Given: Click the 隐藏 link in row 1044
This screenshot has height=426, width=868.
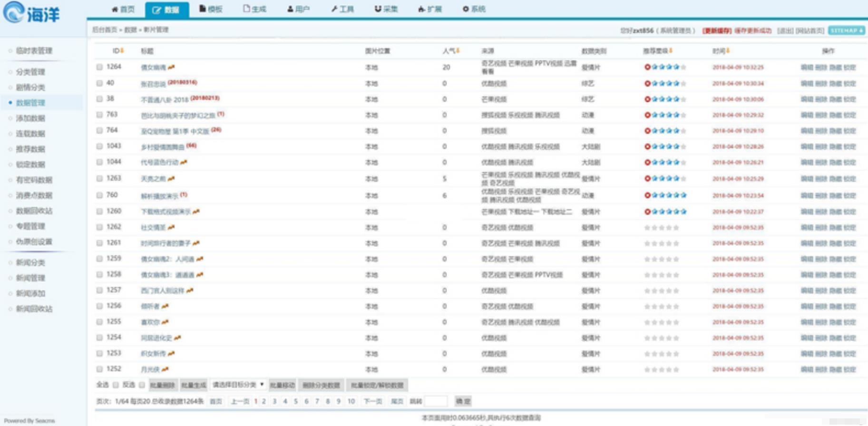Looking at the screenshot, I should [836, 163].
